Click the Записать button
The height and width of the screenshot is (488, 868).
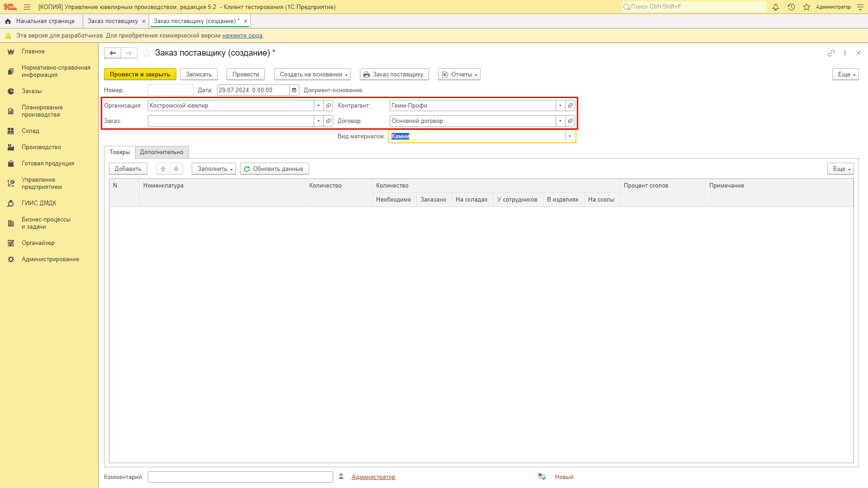point(199,74)
